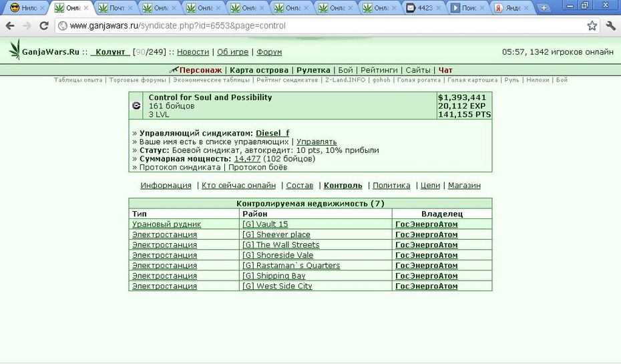This screenshot has height=364, width=621.
Task: Open the Персонаж menu item
Action: (x=200, y=70)
